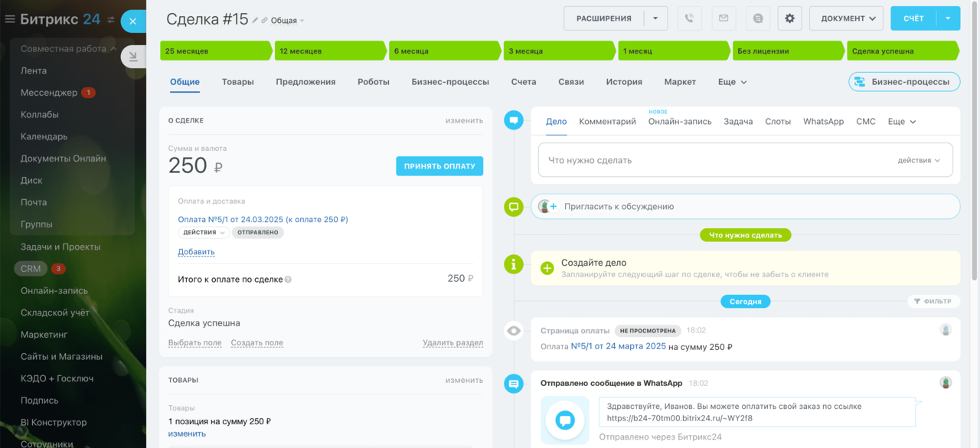Click the add-user icon in Пригласить к обсуждению

tap(547, 207)
